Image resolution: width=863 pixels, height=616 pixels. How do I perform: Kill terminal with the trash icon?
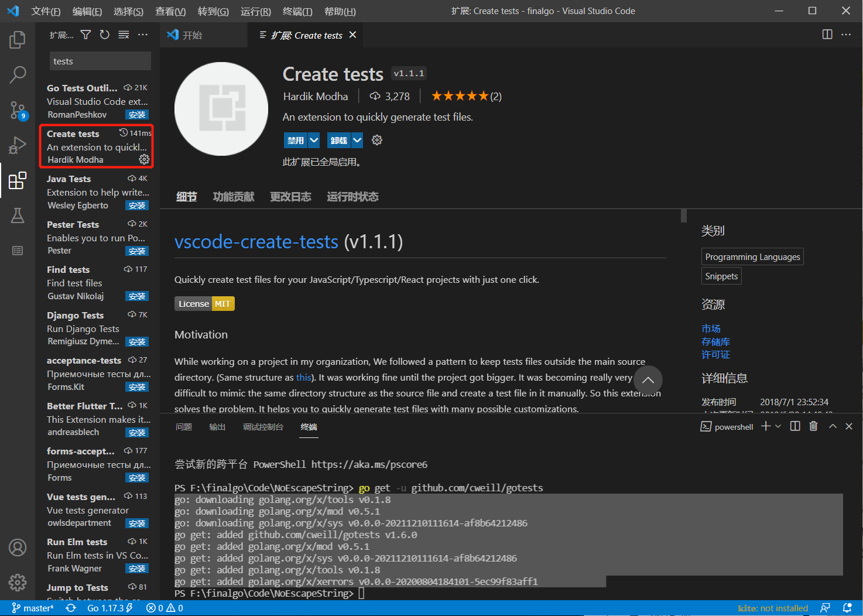point(813,426)
